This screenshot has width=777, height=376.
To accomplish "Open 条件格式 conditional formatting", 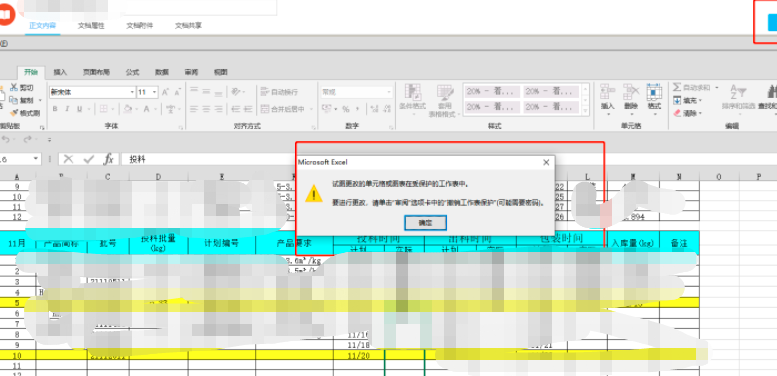I will [413, 100].
